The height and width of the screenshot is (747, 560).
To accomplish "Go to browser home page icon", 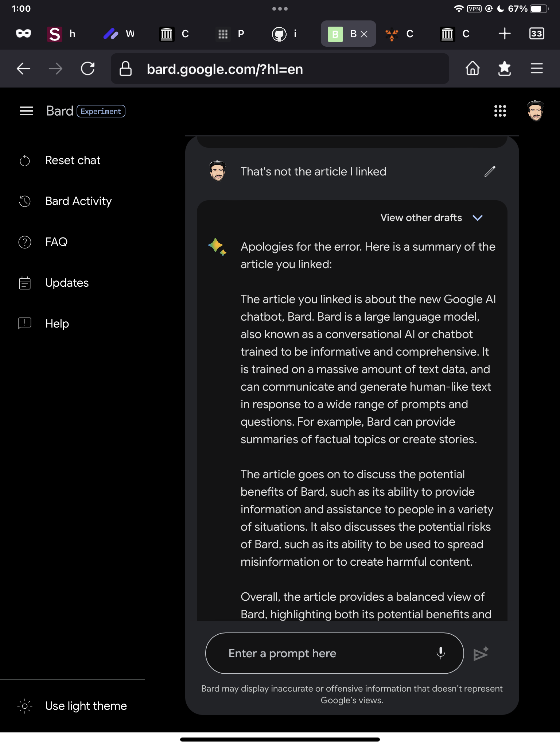I will click(x=472, y=69).
